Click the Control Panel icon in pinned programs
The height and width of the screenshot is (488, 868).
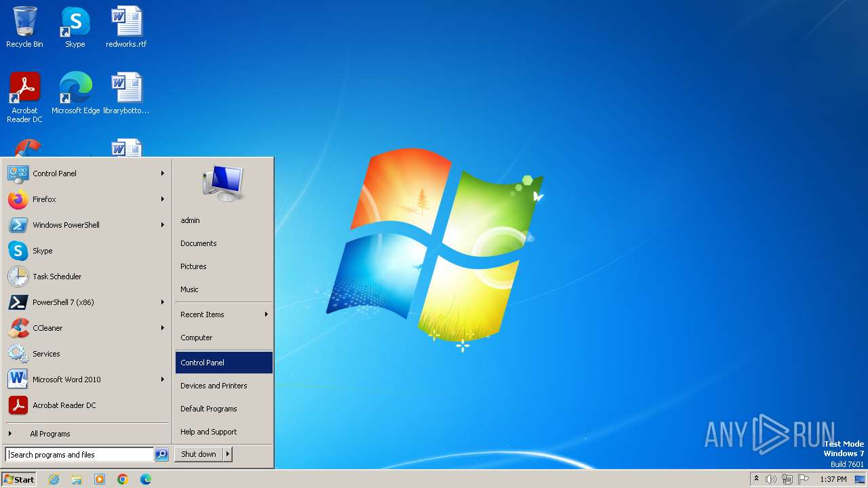pos(18,174)
